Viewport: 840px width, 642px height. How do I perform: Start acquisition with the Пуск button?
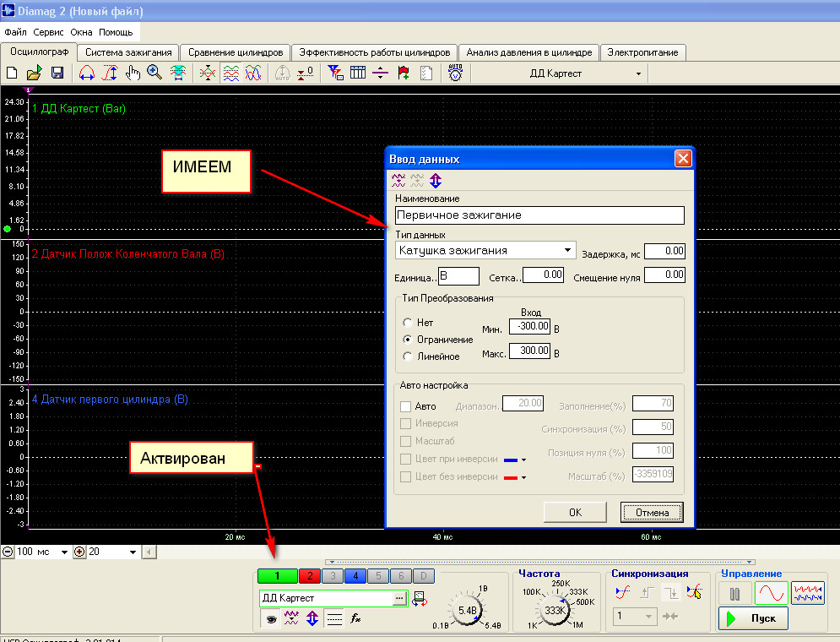coord(753,618)
